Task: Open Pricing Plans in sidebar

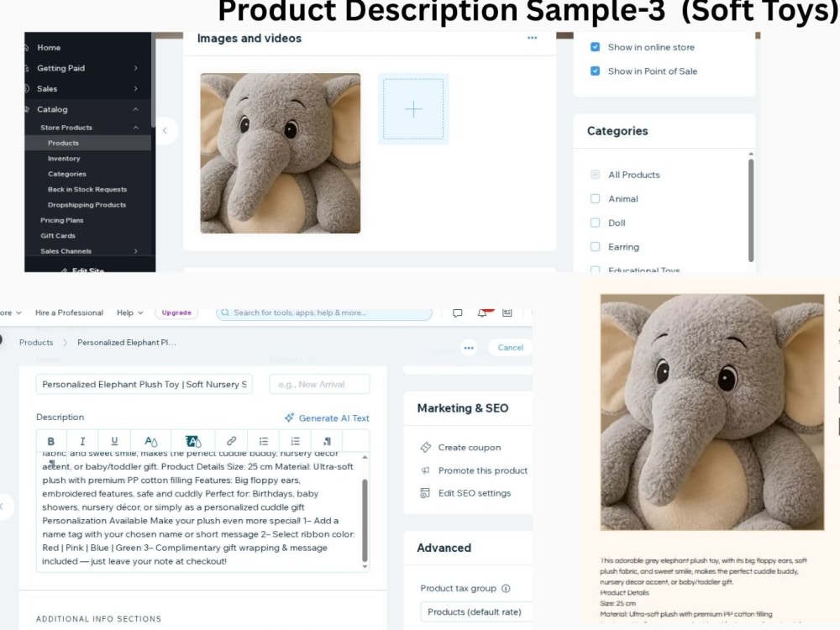Action: tap(61, 220)
